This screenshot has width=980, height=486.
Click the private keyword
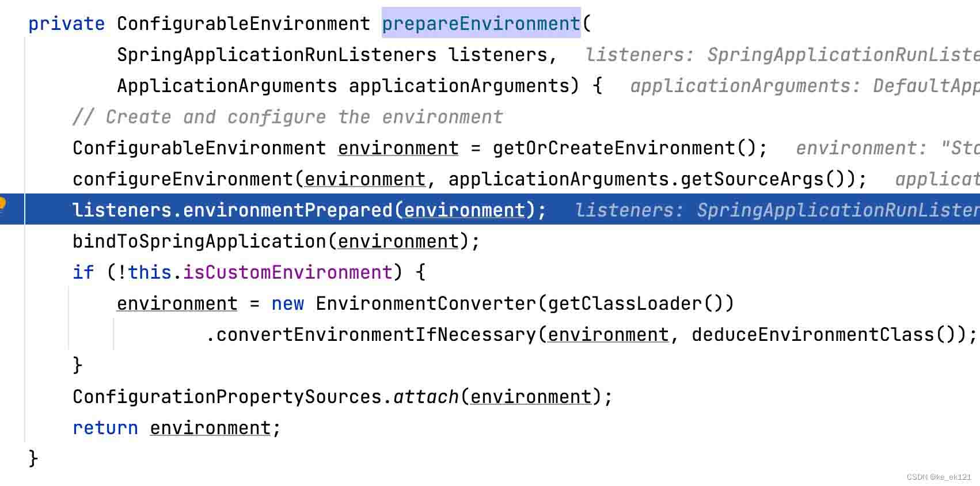coord(66,24)
